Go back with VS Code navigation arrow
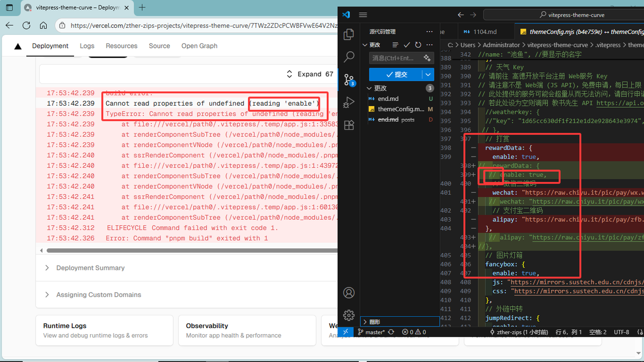The height and width of the screenshot is (362, 644). click(x=460, y=15)
